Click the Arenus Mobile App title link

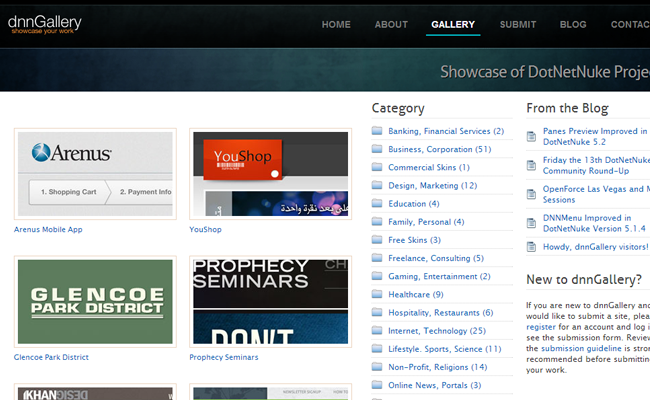(48, 229)
